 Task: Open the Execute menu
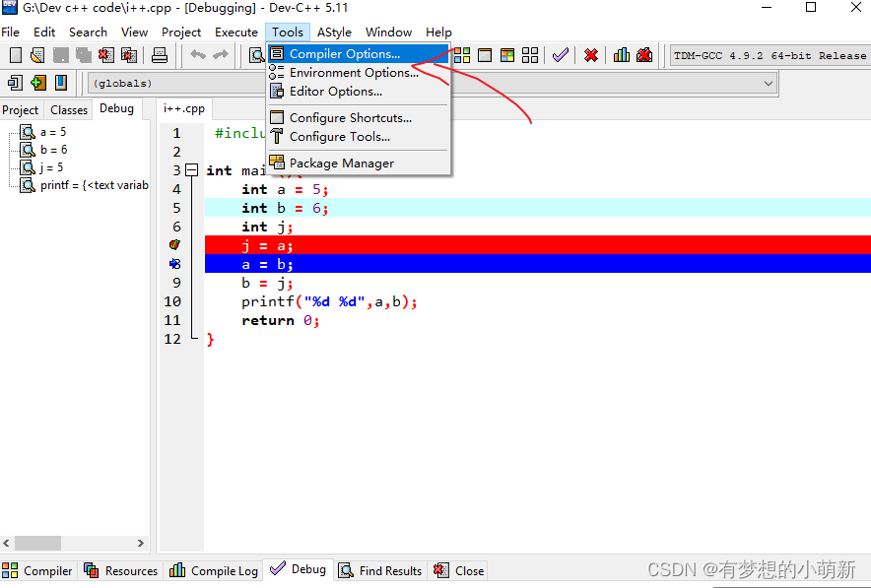click(236, 33)
